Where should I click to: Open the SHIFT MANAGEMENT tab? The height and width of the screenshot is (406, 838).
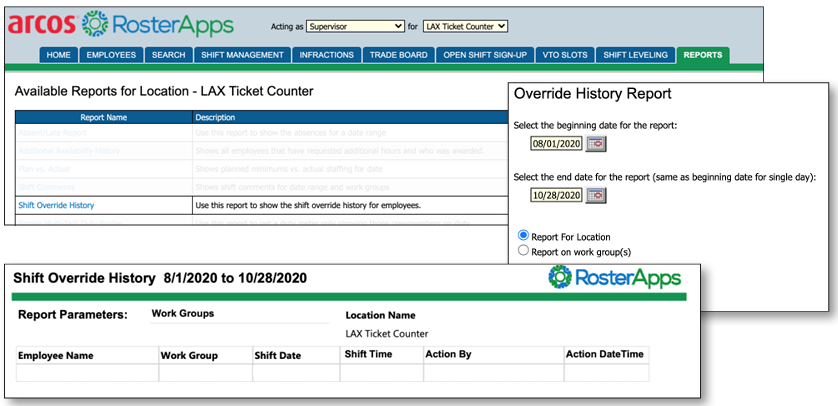pos(242,55)
